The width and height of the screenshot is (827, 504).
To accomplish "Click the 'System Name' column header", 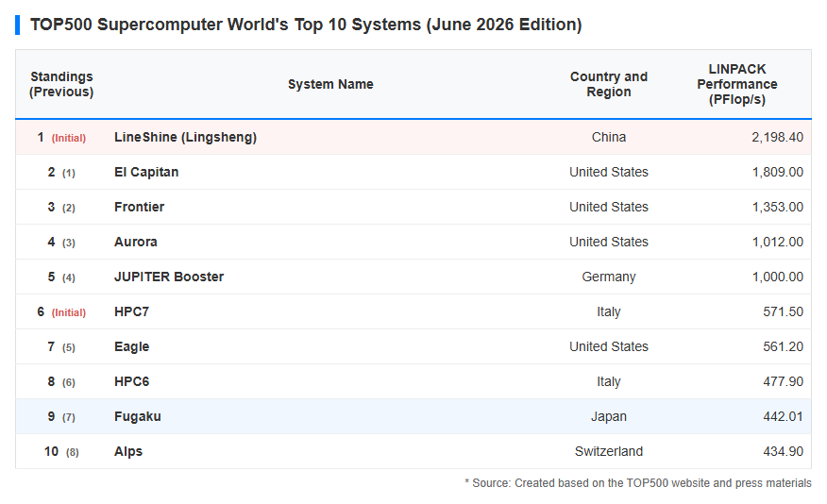I will (x=330, y=84).
